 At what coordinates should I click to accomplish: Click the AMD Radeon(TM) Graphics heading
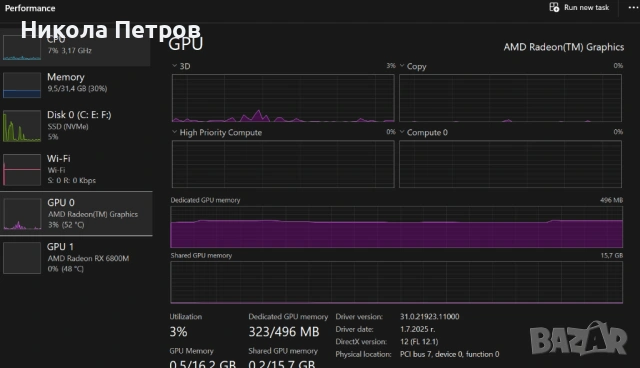(564, 47)
